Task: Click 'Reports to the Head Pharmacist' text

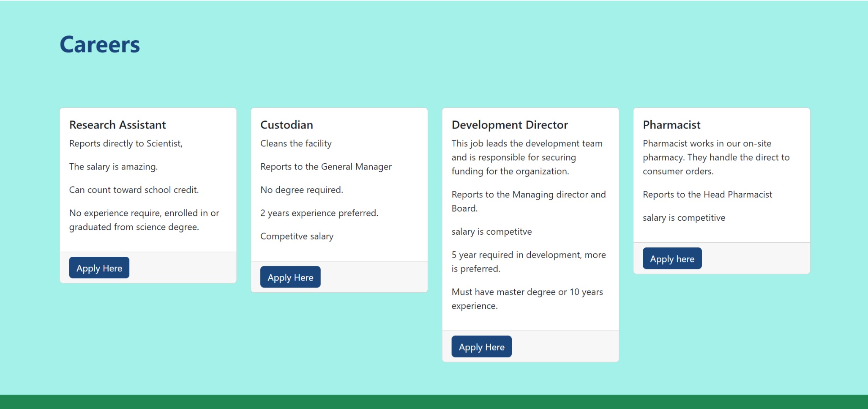Action: [707, 195]
